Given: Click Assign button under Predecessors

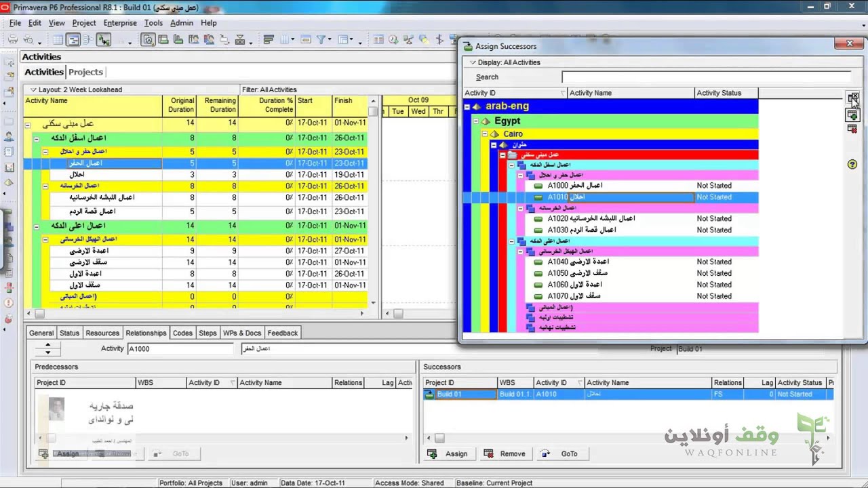Looking at the screenshot, I should click(61, 453).
